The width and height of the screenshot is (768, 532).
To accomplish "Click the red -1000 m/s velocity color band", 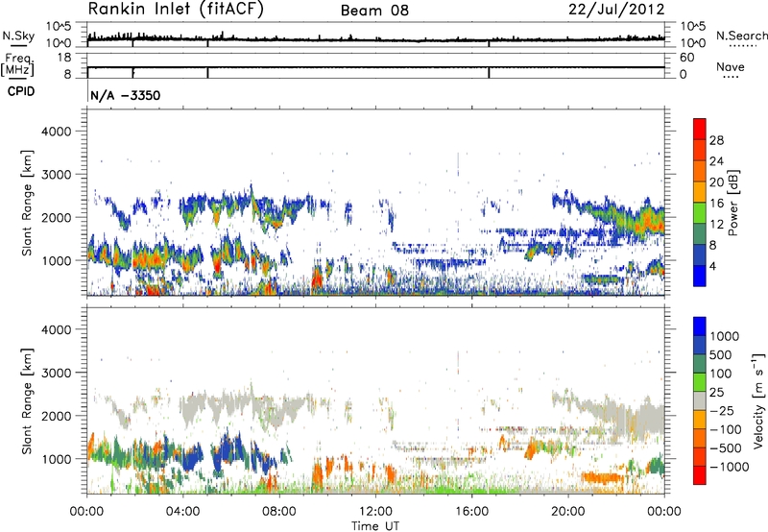I will point(700,475).
